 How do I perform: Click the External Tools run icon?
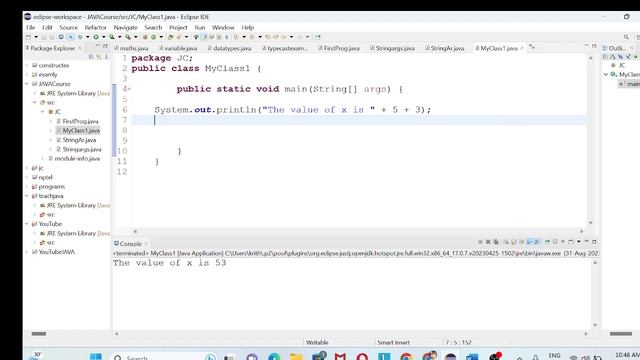(x=127, y=37)
